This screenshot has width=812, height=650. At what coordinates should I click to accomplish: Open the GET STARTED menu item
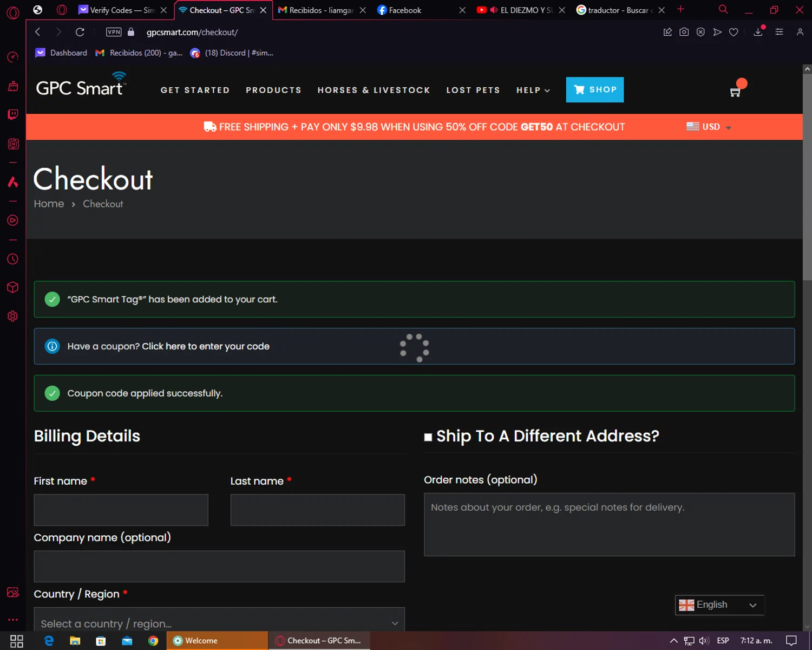[195, 90]
